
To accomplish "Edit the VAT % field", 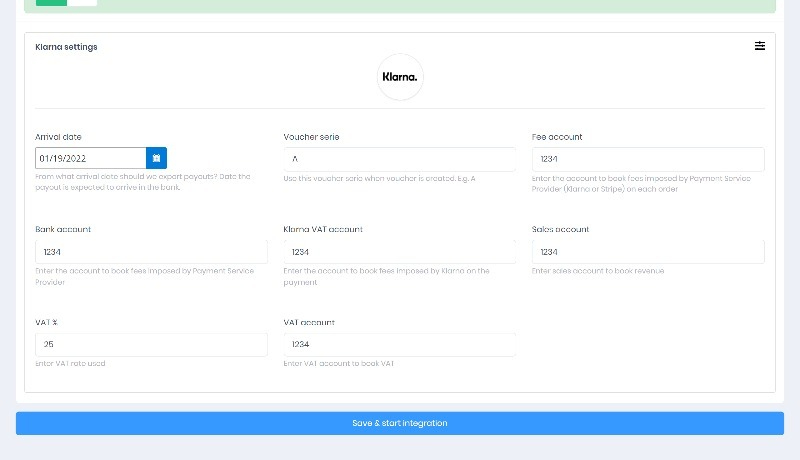I will pyautogui.click(x=151, y=344).
